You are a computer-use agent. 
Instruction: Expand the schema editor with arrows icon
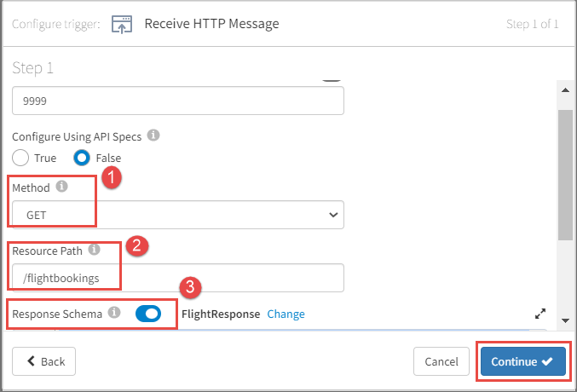[539, 314]
